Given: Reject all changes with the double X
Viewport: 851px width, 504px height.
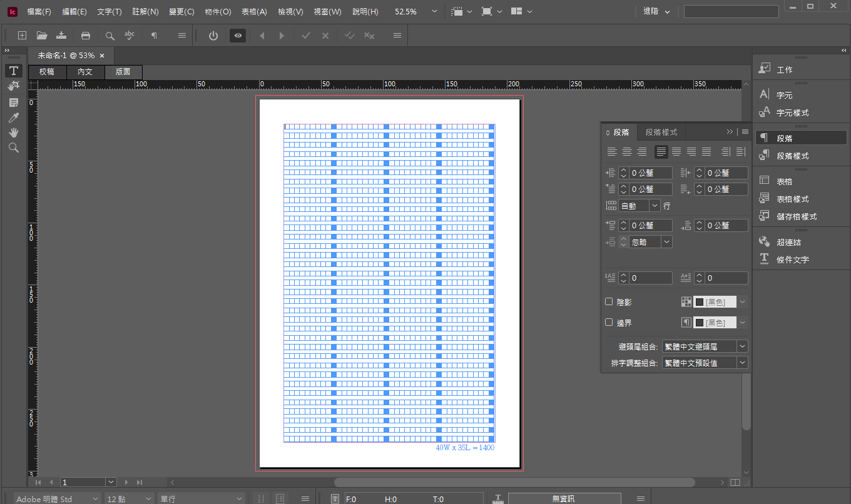Looking at the screenshot, I should (369, 36).
